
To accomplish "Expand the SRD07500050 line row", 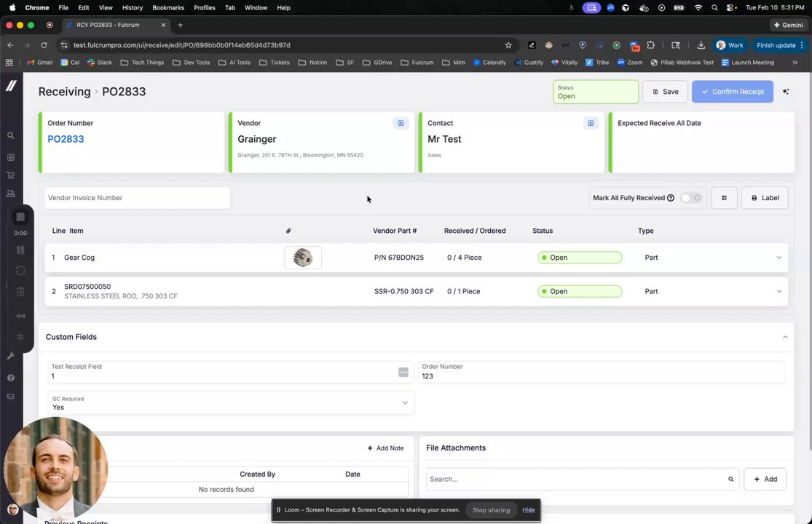I will click(x=779, y=291).
